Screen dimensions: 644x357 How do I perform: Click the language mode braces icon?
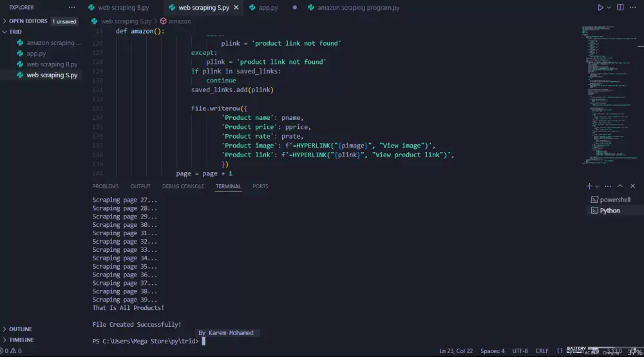click(560, 351)
